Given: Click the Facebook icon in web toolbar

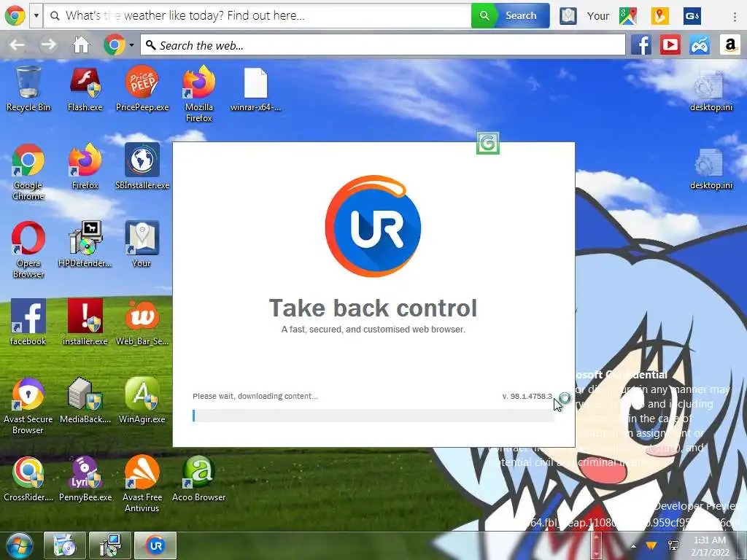Looking at the screenshot, I should click(641, 45).
